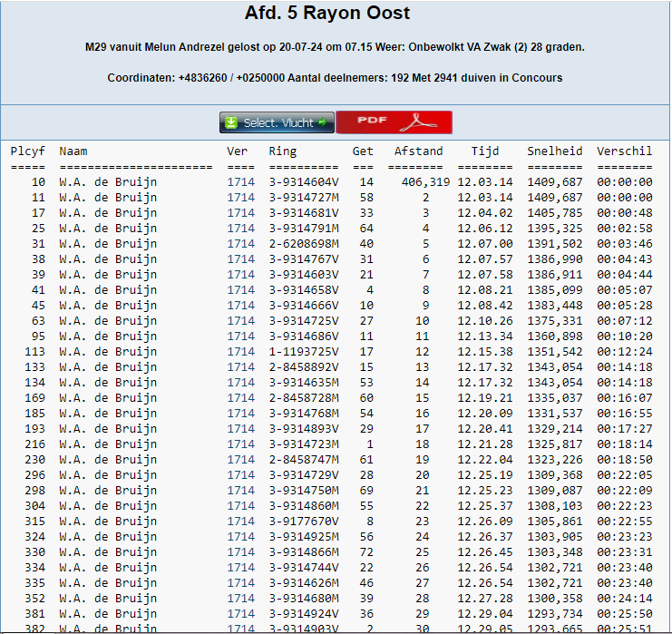Click the Snelheid column header
This screenshot has width=672, height=634.
554,151
